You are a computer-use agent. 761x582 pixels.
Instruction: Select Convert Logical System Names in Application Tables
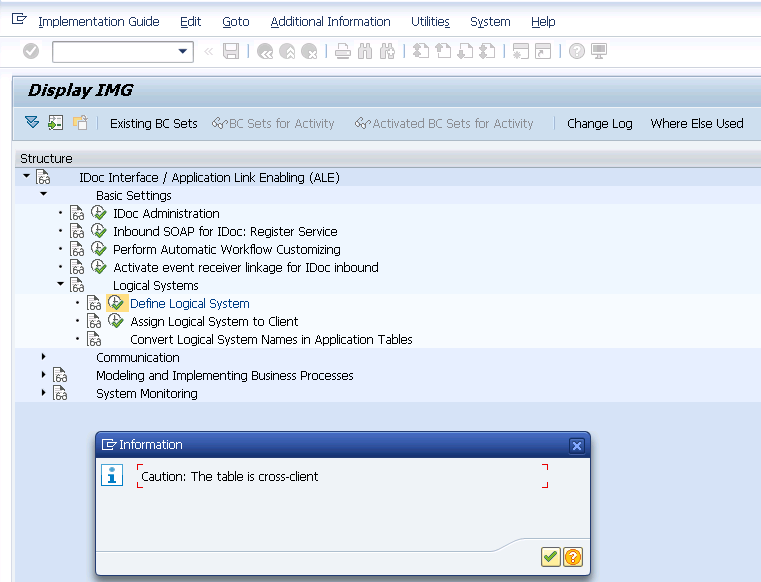pyautogui.click(x=271, y=340)
